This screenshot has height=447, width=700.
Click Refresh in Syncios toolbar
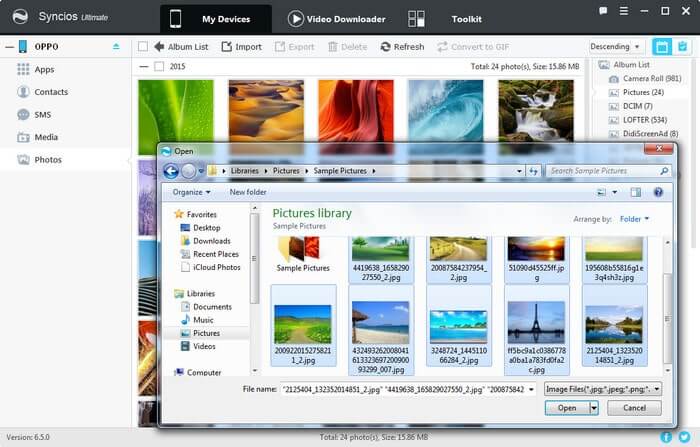point(402,46)
